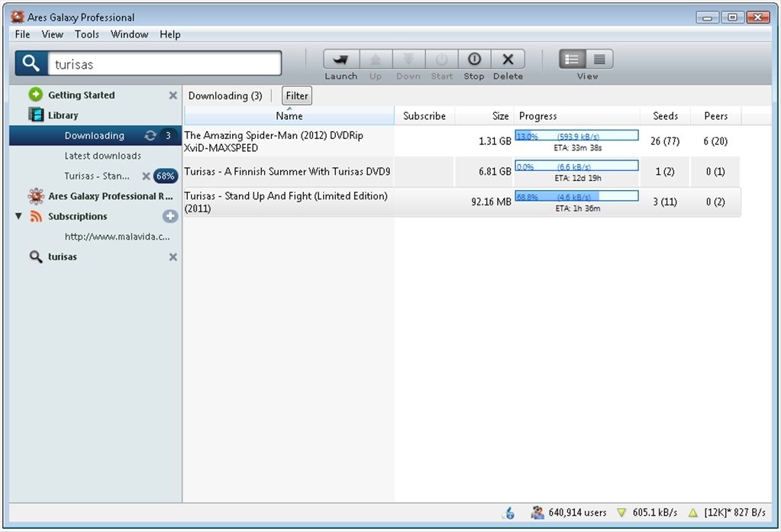The image size is (781, 532).
Task: Open Latest downloads in sidebar
Action: pos(102,156)
